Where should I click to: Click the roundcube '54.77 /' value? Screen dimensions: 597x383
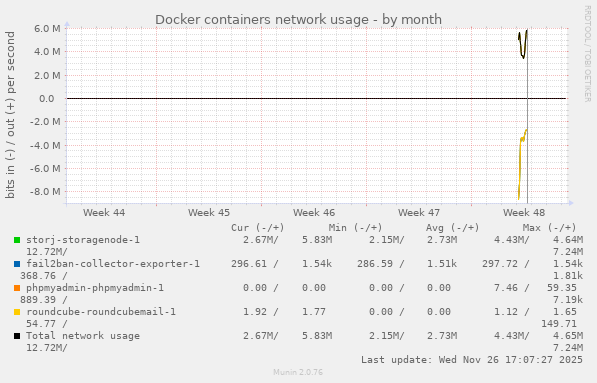point(47,324)
